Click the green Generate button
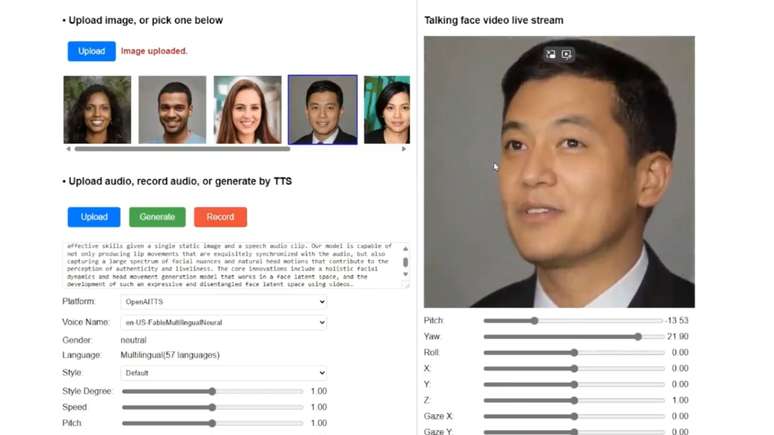774x435 pixels. point(157,217)
